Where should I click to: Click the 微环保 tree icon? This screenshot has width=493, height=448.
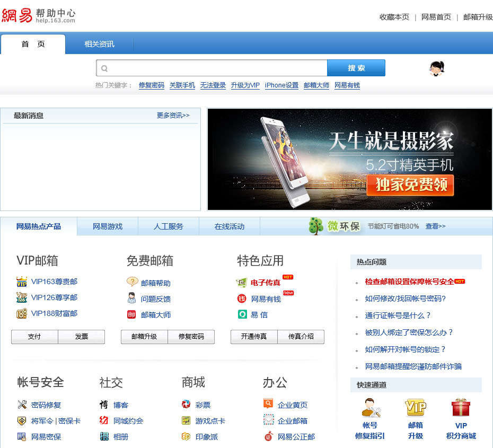(x=316, y=226)
